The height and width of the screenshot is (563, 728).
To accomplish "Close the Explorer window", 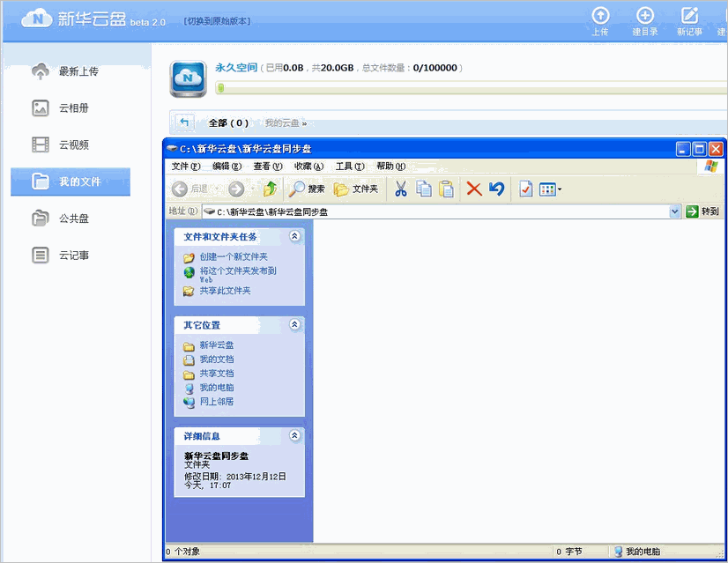I will coord(716,149).
